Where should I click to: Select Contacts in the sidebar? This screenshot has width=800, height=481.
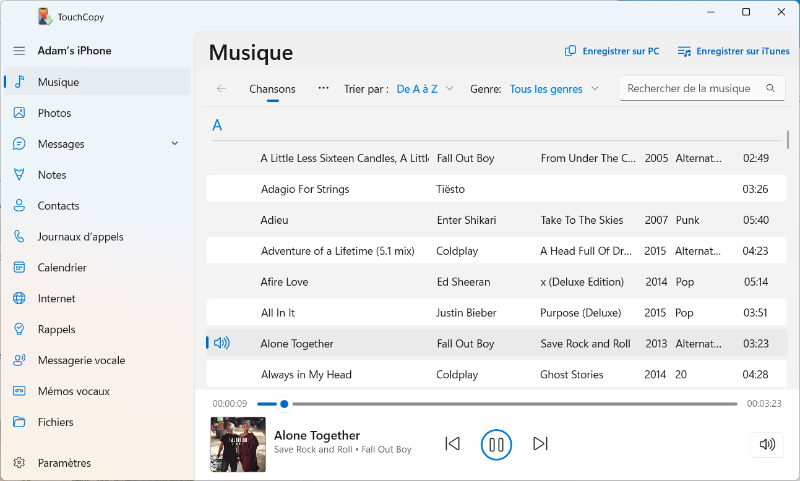(x=58, y=206)
